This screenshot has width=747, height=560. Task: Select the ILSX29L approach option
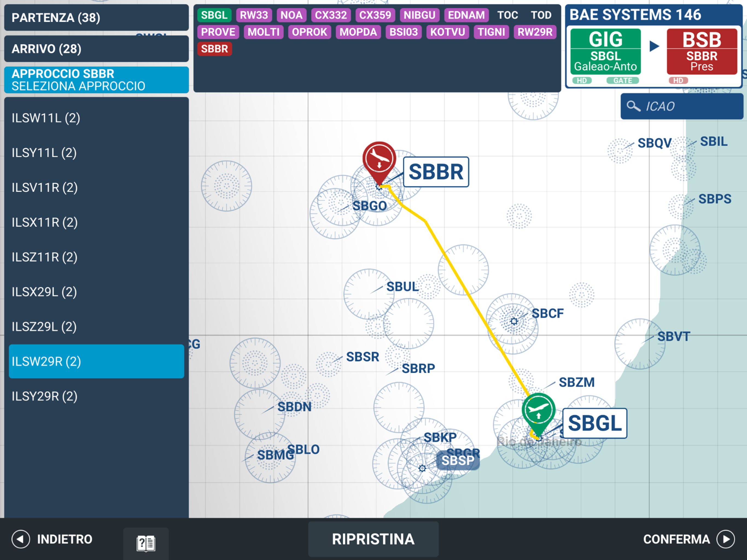pos(44,292)
